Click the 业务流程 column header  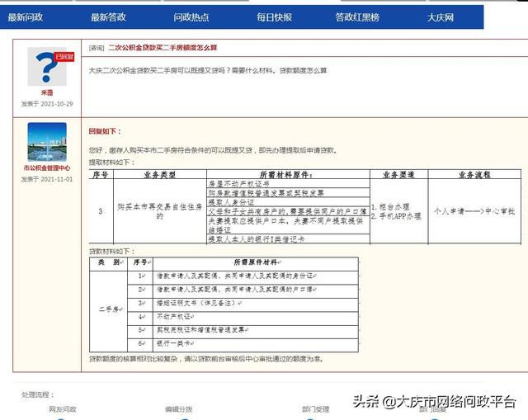click(474, 174)
